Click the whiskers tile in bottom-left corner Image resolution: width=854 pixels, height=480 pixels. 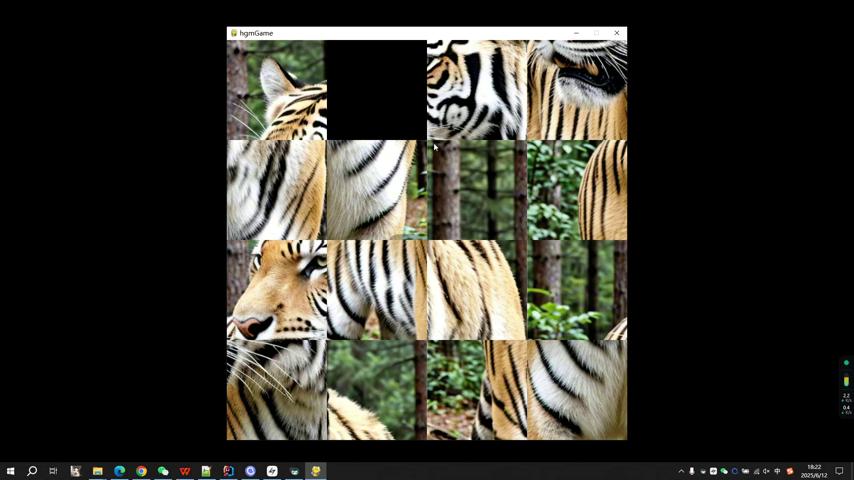[x=277, y=390]
